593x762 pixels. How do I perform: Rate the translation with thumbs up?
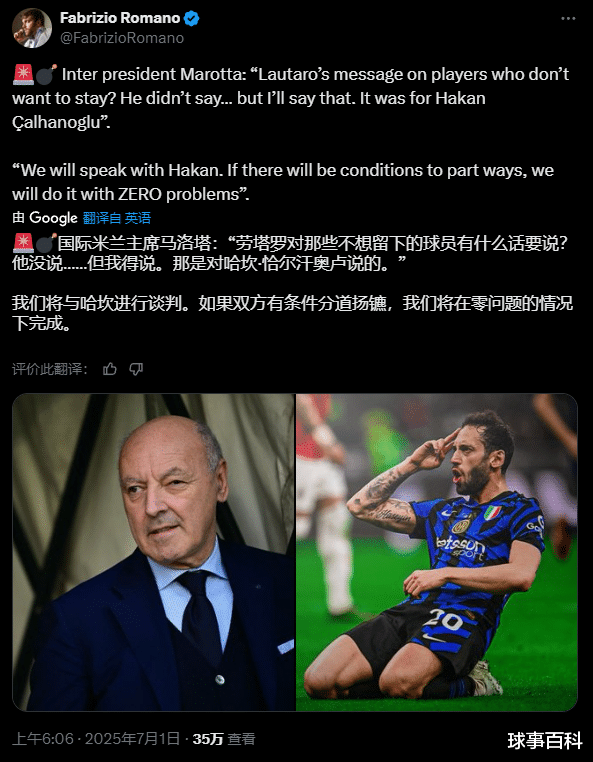coord(110,369)
